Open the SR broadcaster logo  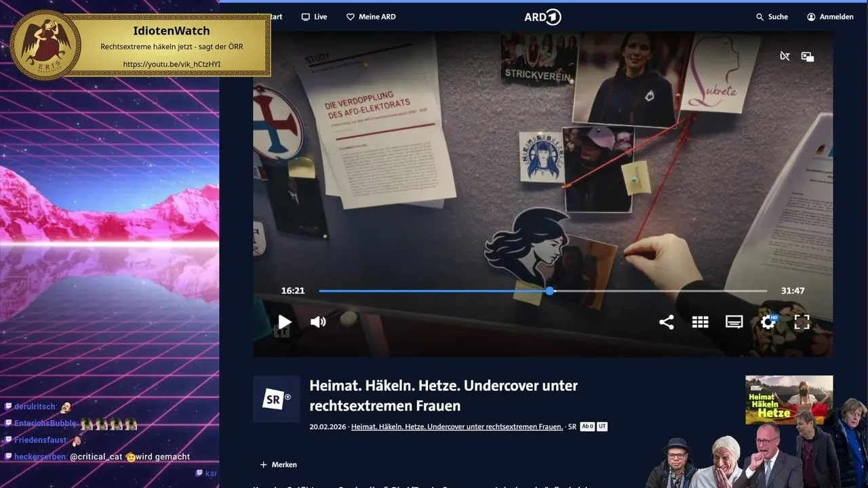click(x=277, y=399)
